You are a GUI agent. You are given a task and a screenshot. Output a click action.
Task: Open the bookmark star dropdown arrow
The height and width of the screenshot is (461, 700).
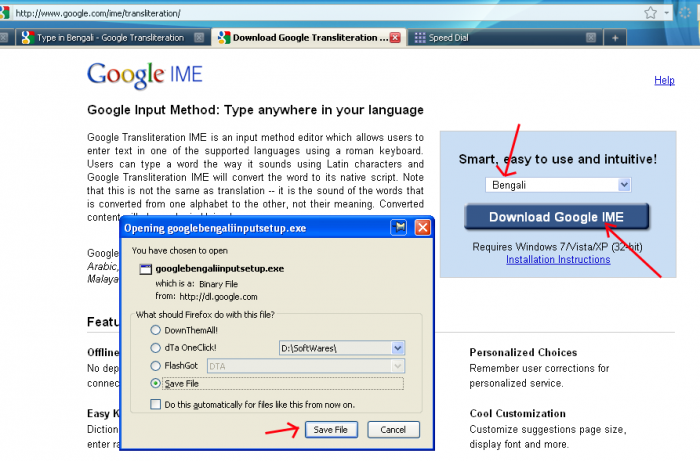point(667,13)
